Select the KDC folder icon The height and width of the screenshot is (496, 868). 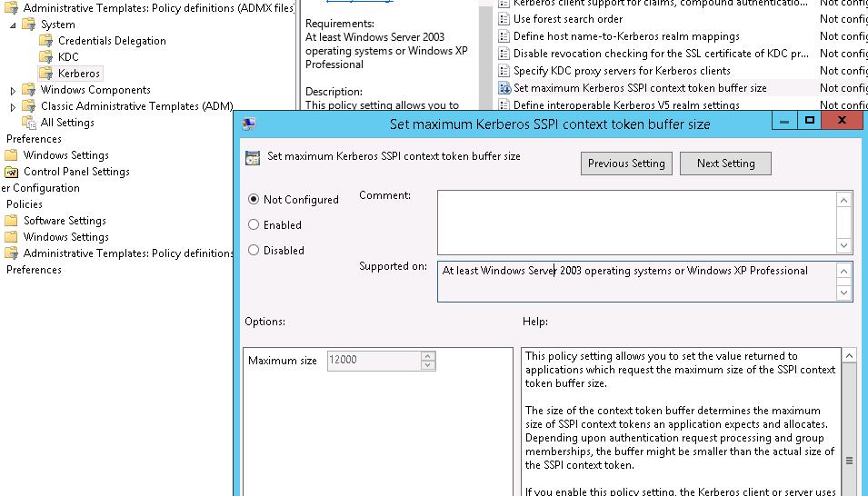pyautogui.click(x=46, y=57)
